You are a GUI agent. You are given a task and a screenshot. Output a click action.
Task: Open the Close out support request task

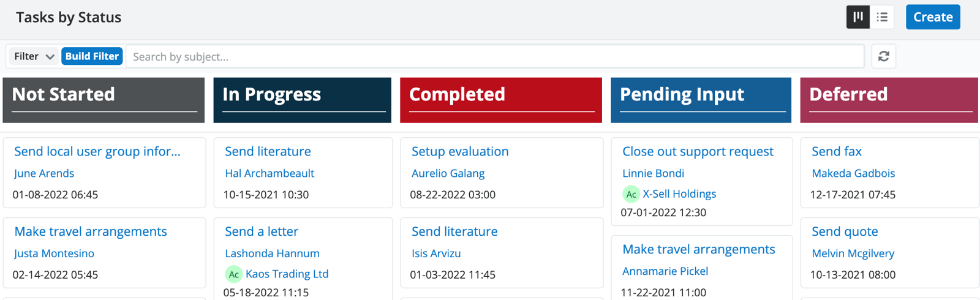tap(698, 151)
